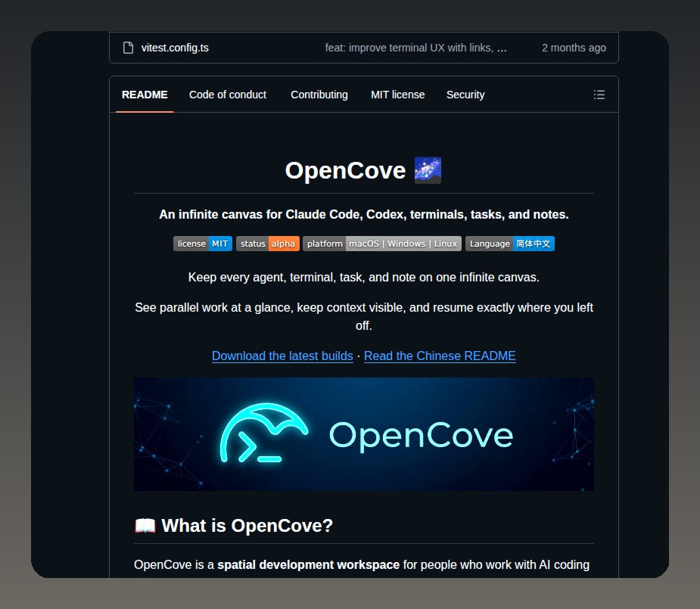Click the license MIT badge
700x609 pixels.
pos(203,244)
